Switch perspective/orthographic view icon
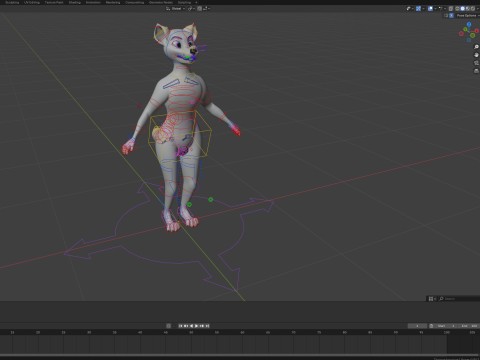Screen dimensions: 480x360 (476, 71)
